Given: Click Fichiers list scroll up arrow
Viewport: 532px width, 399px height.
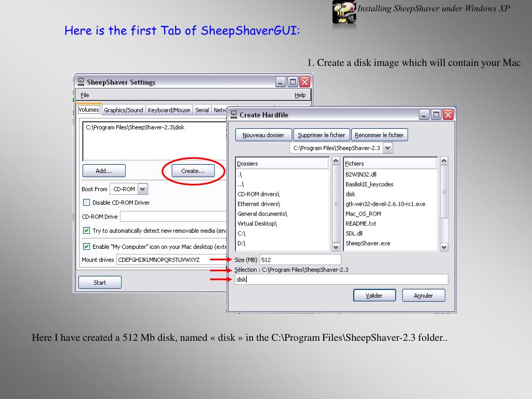Looking at the screenshot, I should coord(444,161).
